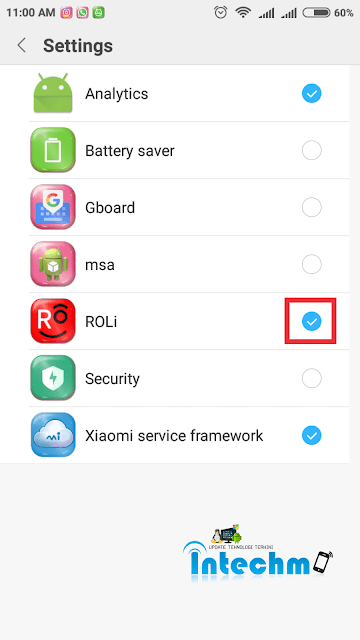Tap the alarm clock status icon

pyautogui.click(x=220, y=13)
